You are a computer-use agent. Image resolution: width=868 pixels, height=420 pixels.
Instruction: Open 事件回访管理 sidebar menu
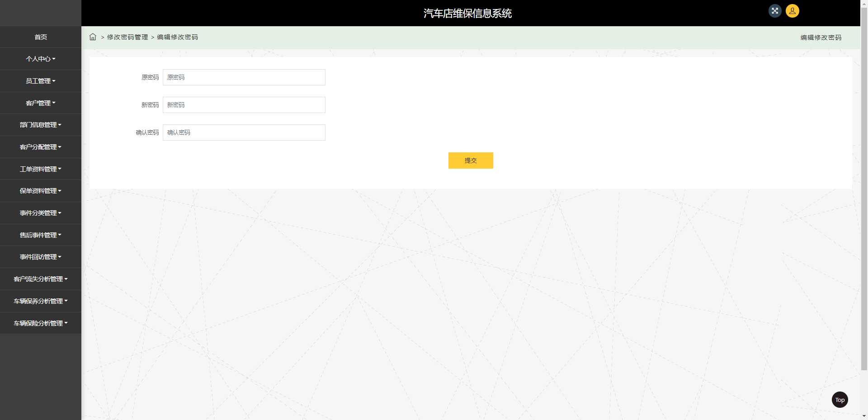coord(41,257)
